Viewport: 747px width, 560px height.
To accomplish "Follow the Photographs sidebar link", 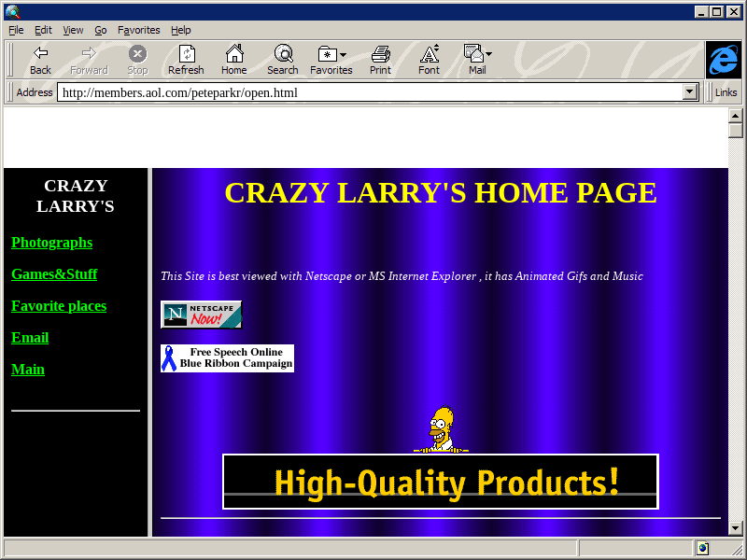I will [x=51, y=243].
